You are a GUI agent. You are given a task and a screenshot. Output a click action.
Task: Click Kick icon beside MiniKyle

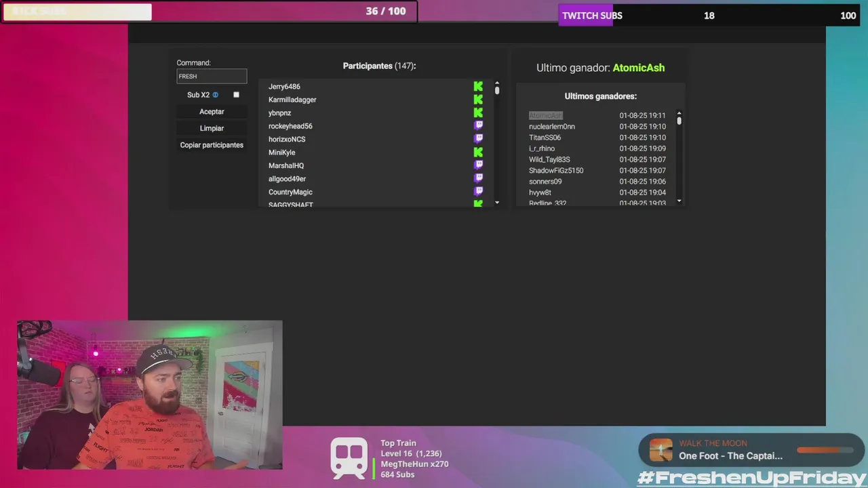click(478, 152)
